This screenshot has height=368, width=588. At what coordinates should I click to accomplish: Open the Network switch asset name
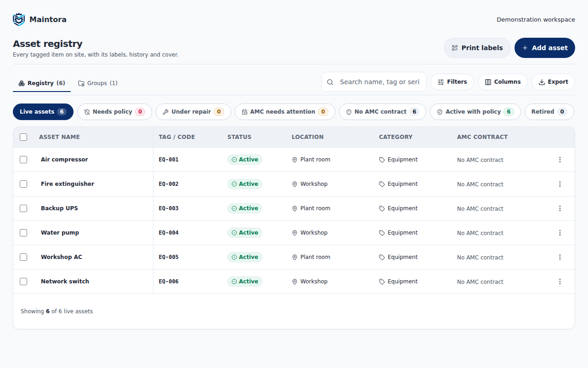(65, 282)
